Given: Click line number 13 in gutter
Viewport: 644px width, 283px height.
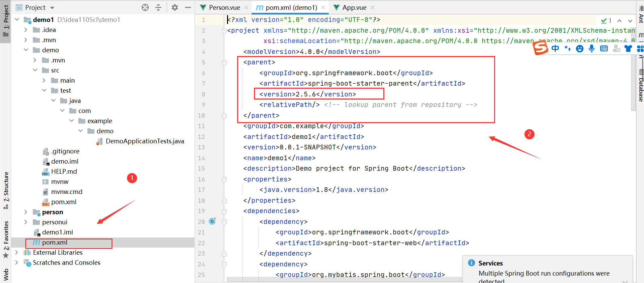Looking at the screenshot, I should [201, 147].
